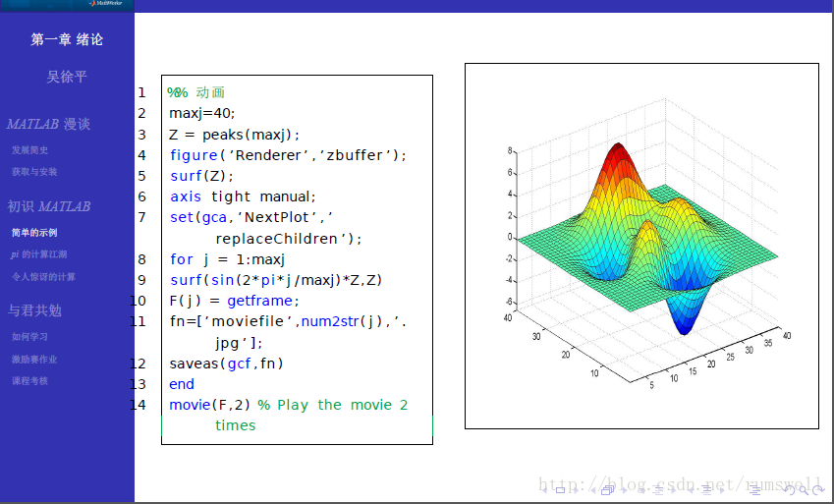Screen dimensions: 834x504
Task: Open the search magnifier icon
Action: (804, 490)
